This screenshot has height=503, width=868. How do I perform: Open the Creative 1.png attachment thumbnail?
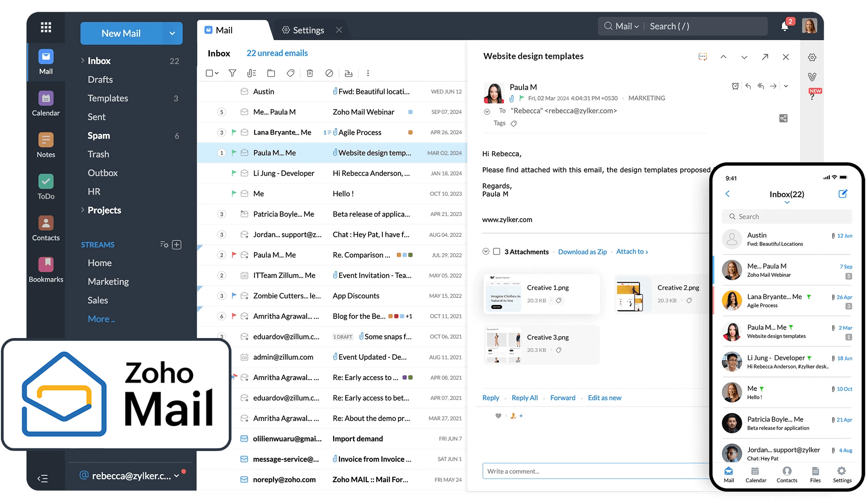(x=503, y=294)
